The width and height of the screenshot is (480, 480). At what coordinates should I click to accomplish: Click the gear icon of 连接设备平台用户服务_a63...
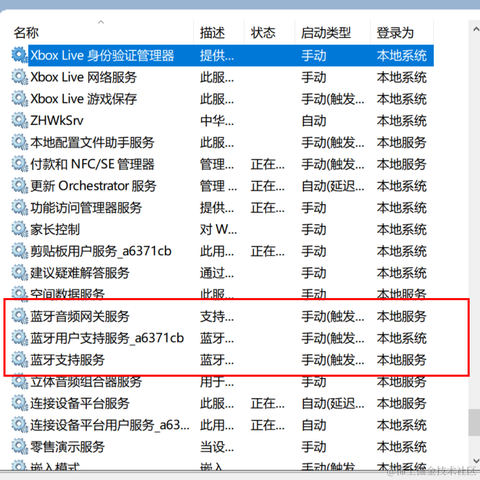[x=20, y=425]
